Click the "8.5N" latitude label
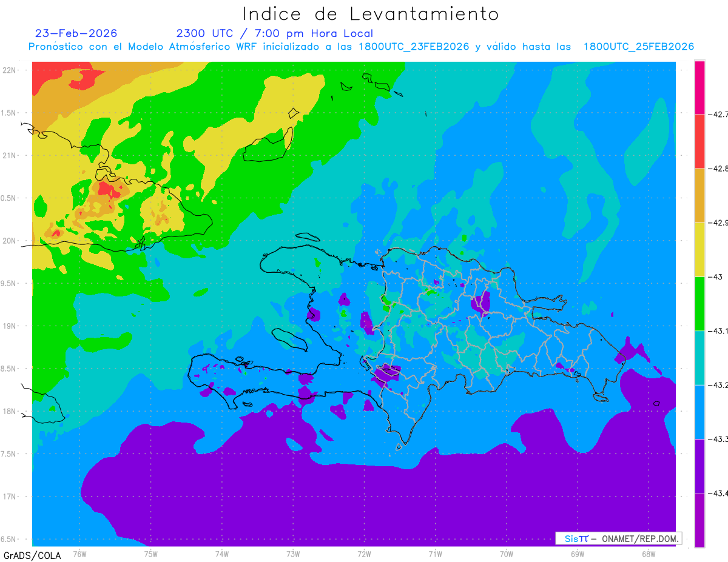728x562 pixels. point(9,369)
